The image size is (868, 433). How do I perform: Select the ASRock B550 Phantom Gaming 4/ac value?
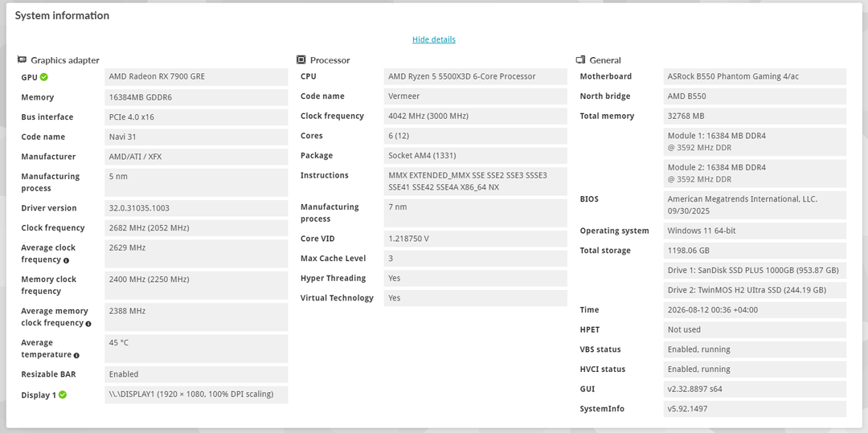tap(755, 76)
